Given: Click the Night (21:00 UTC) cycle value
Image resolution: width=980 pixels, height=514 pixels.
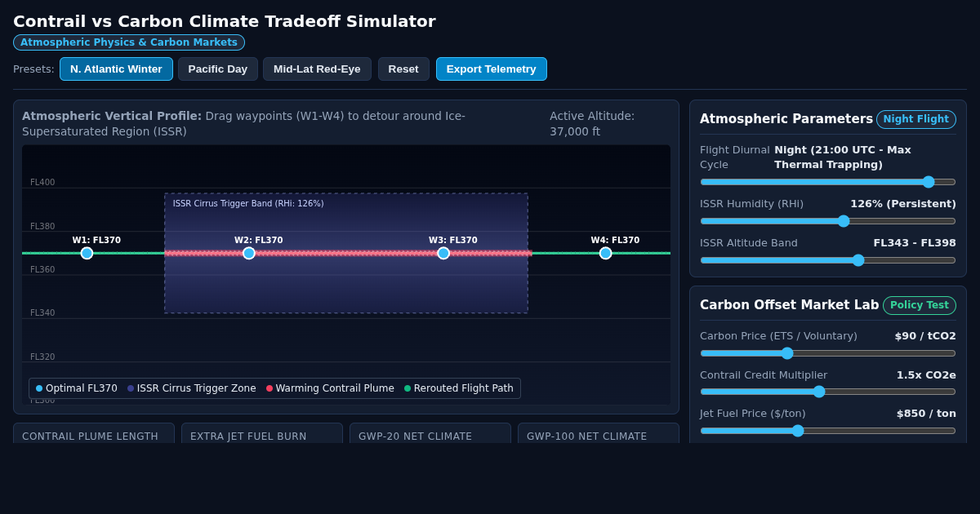Looking at the screenshot, I should pos(843,157).
